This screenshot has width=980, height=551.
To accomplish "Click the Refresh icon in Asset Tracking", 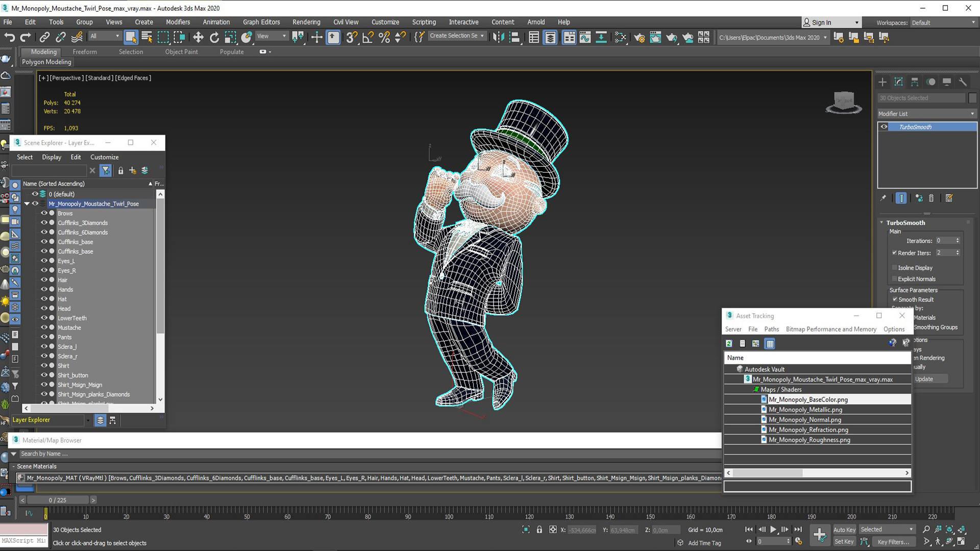I will (729, 344).
